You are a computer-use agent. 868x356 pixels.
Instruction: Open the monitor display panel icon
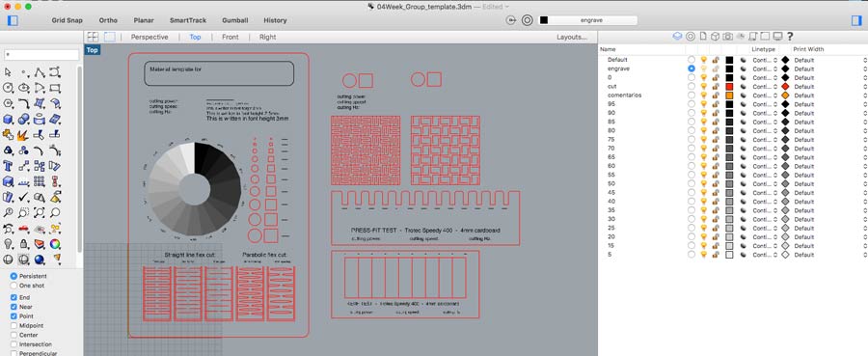coord(777,37)
